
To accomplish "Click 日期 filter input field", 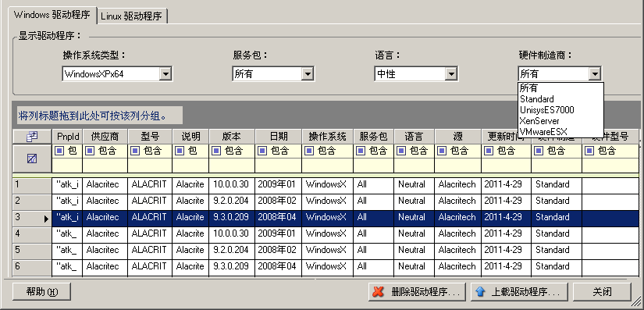I will coord(279,165).
